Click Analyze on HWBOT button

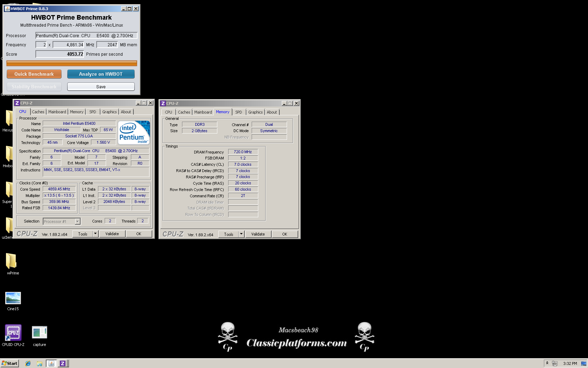point(101,74)
